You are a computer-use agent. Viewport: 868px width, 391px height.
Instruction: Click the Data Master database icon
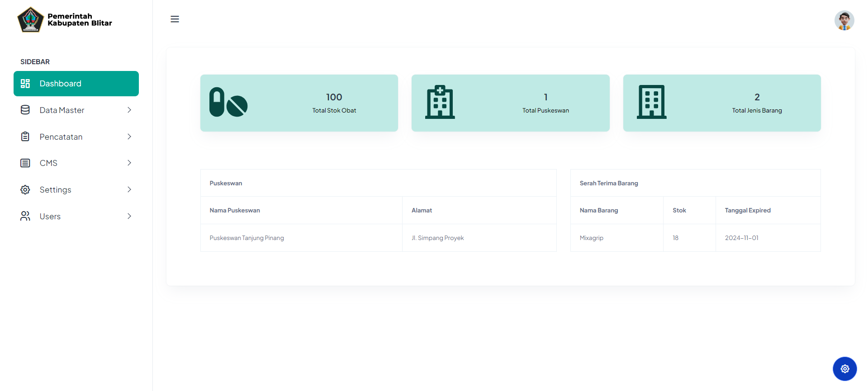pyautogui.click(x=25, y=110)
